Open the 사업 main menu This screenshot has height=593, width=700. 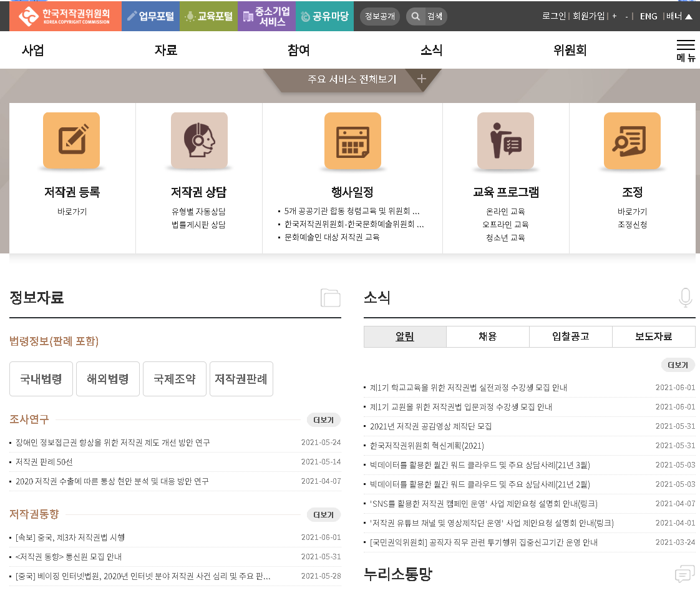[32, 50]
